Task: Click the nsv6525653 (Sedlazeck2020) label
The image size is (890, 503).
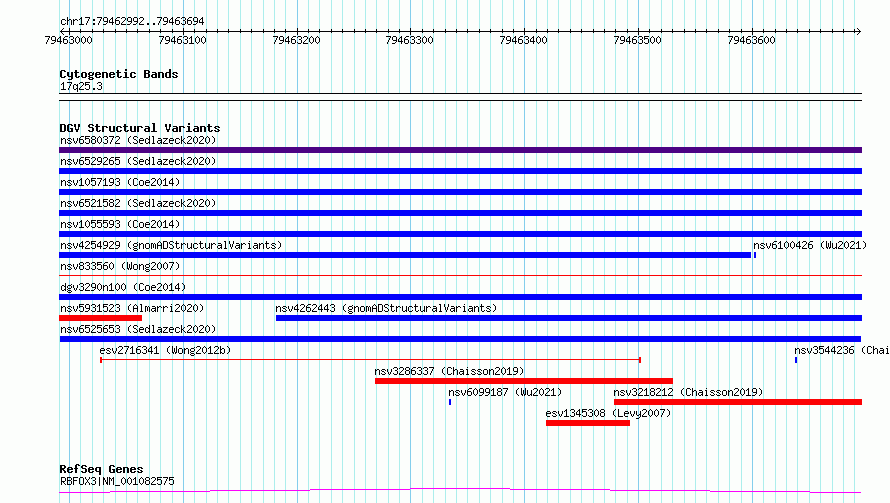Action: click(138, 329)
